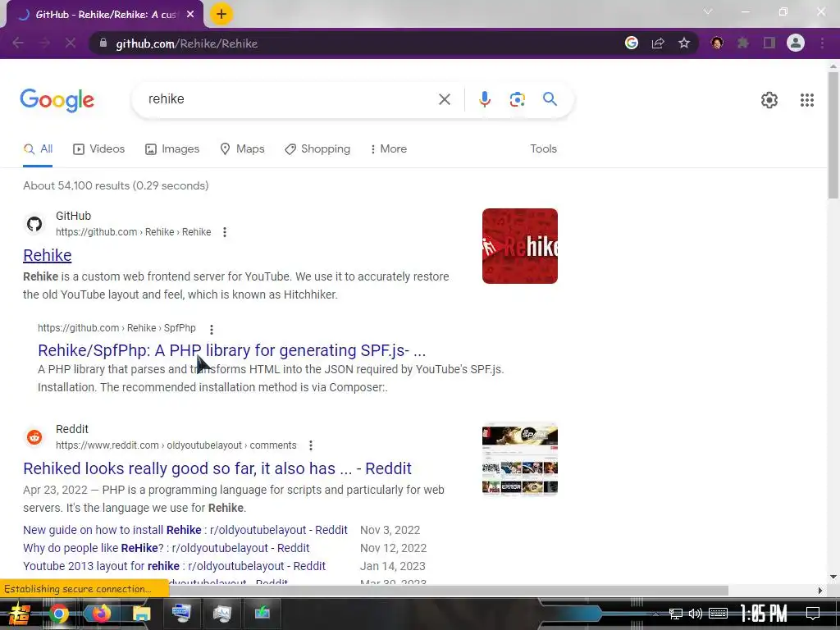Open touch keyboard tray icon
This screenshot has width=840, height=630.
pos(718,614)
